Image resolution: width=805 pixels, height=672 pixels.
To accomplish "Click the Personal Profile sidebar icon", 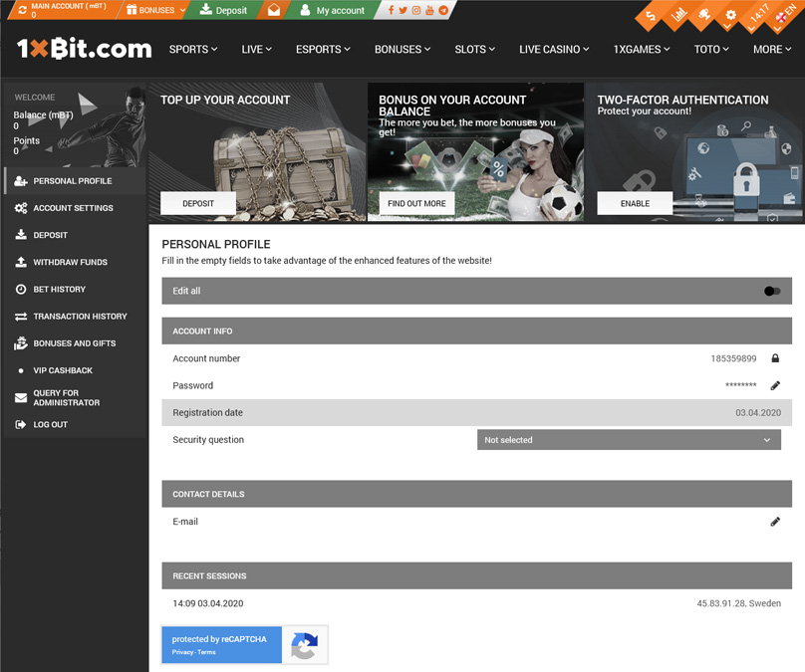I will click(21, 181).
